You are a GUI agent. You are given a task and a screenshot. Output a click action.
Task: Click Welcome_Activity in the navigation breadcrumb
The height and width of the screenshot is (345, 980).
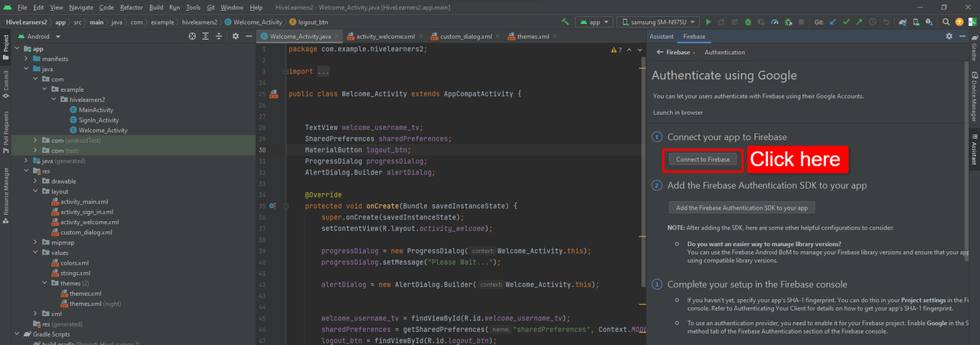(255, 22)
